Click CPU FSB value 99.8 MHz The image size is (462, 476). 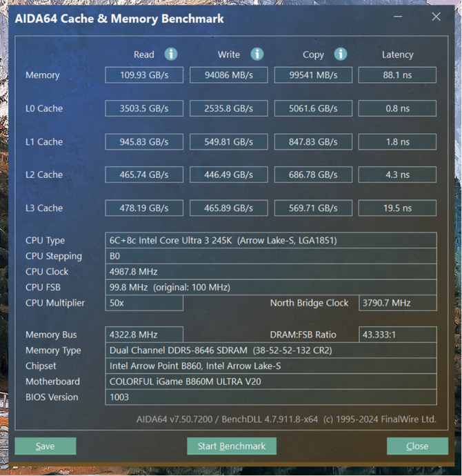coord(271,287)
